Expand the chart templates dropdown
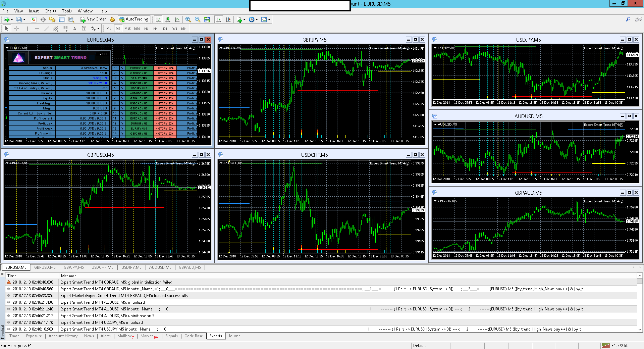This screenshot has height=349, width=644. [x=269, y=19]
